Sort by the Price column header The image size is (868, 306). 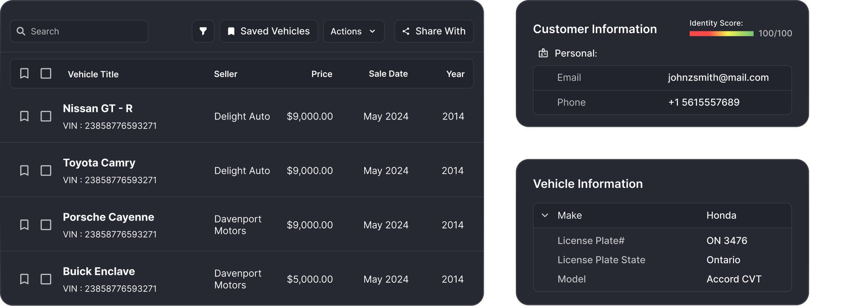[x=321, y=74]
